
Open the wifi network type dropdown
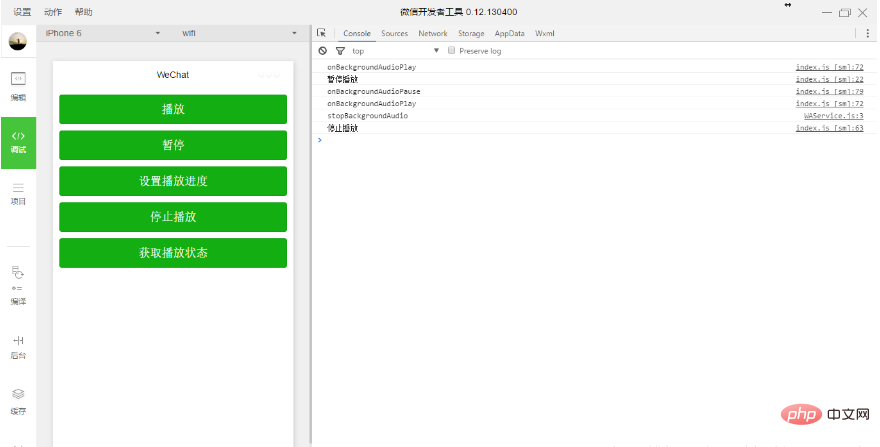[x=240, y=33]
